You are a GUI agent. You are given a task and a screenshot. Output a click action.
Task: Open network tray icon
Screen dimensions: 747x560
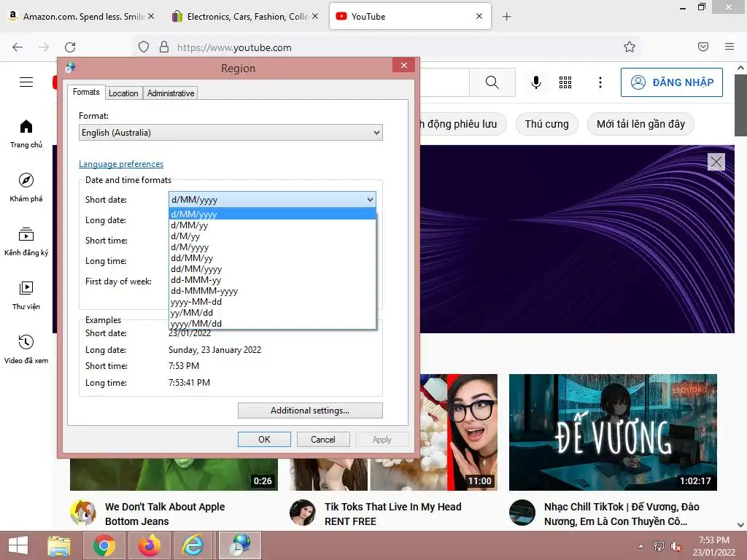tap(659, 546)
